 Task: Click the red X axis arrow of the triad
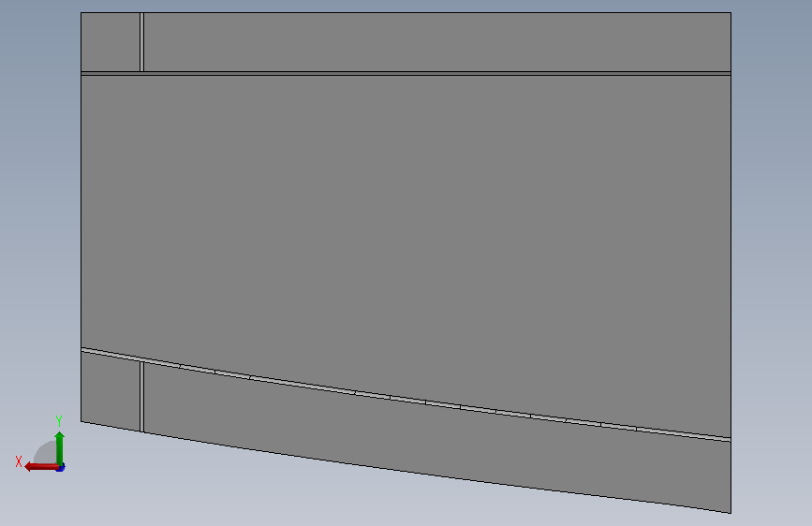coord(41,467)
